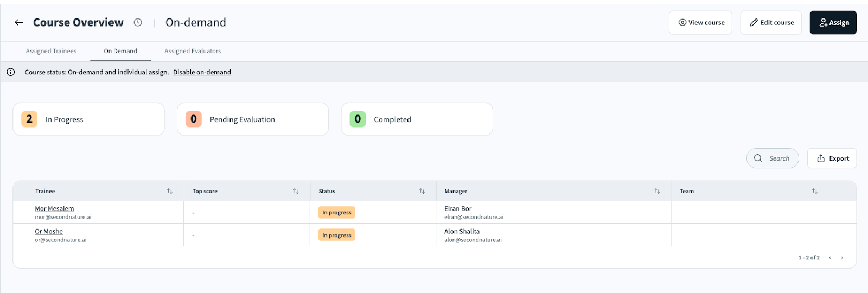Viewport: 868px width, 293px height.
Task: Switch to Assigned Trainees tab
Action: (51, 51)
